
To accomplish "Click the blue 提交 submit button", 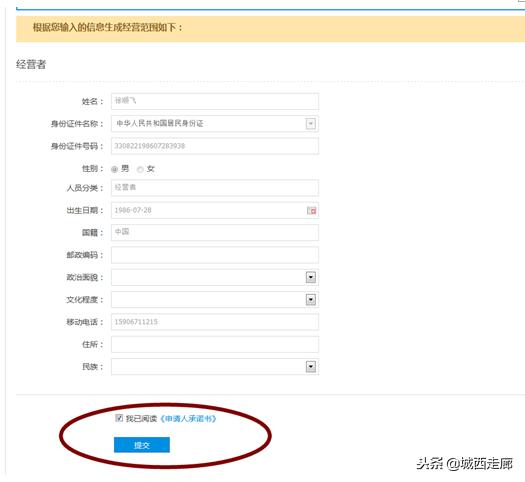I will (142, 445).
